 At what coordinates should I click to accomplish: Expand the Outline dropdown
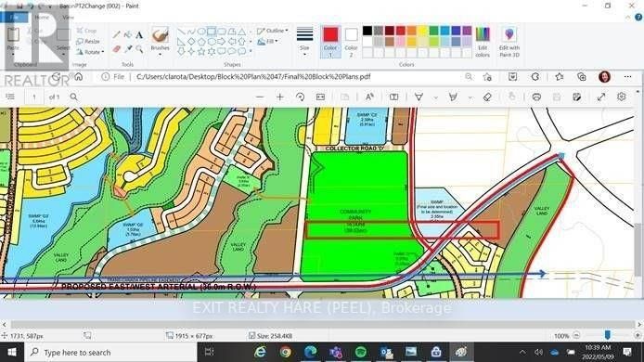272,31
